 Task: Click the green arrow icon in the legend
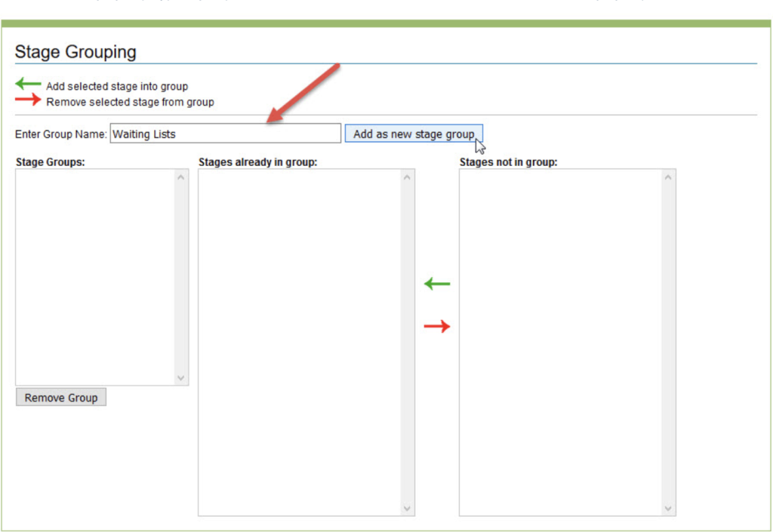tap(28, 85)
